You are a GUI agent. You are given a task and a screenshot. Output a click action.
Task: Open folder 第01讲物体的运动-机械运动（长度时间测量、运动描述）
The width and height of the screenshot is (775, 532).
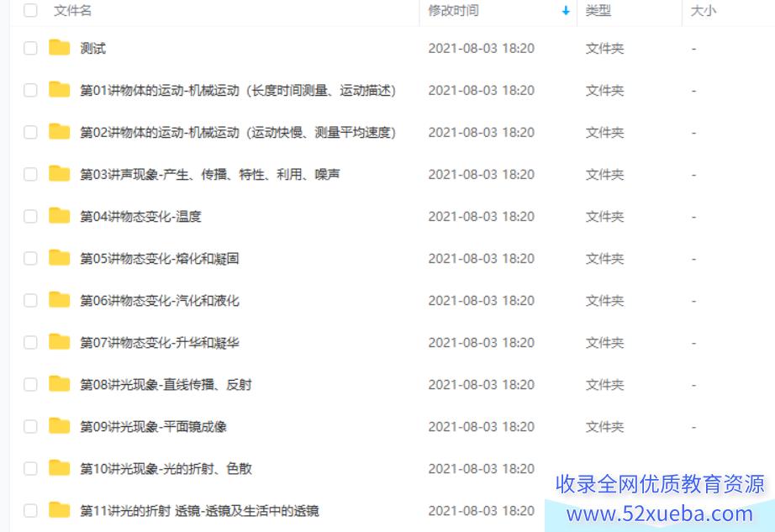click(x=238, y=91)
